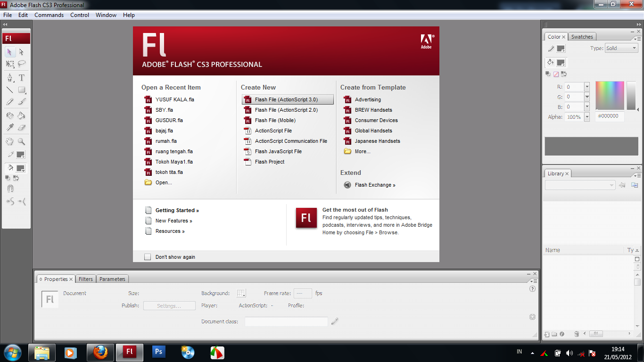Switch to the Swatches tab

[x=582, y=37]
